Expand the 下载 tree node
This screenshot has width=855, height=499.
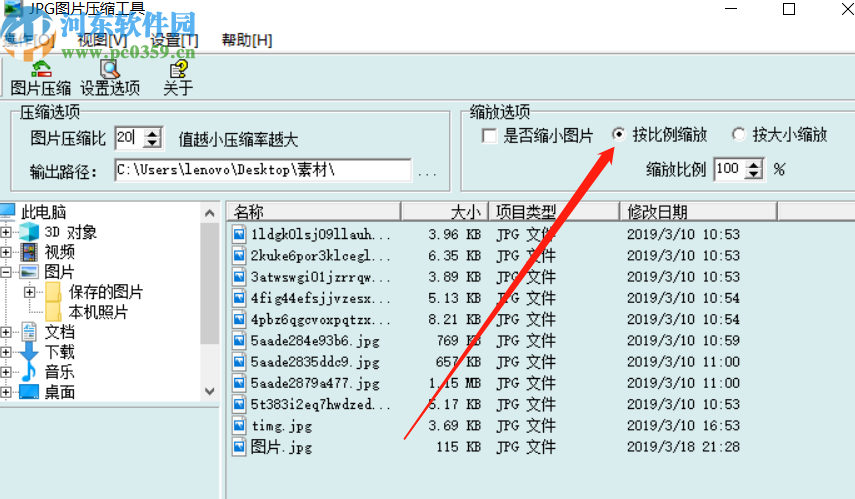(x=5, y=352)
